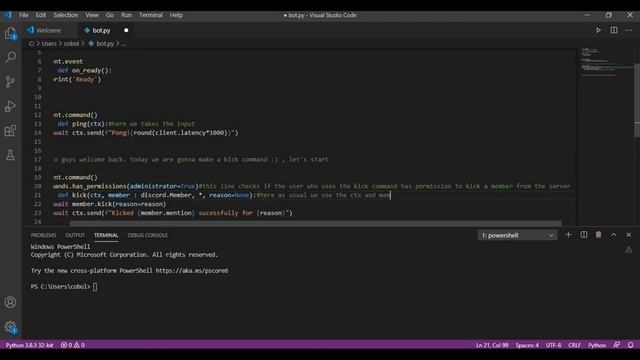Show errors and warnings count
The width and height of the screenshot is (640, 360).
(x=73, y=345)
